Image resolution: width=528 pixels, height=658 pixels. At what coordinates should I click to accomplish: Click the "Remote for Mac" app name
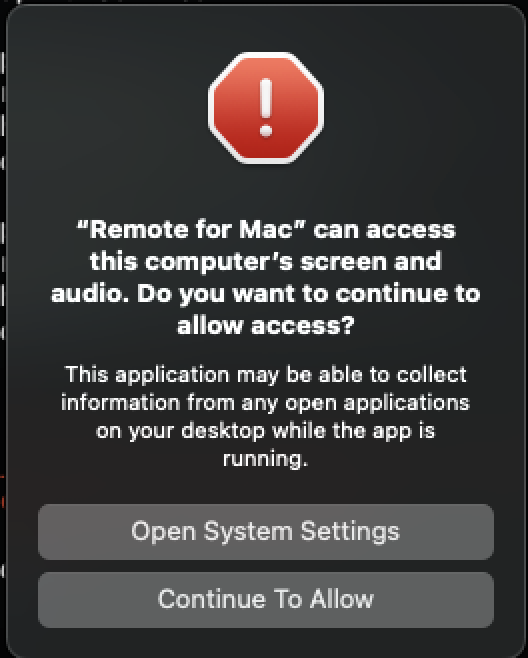[x=190, y=230]
